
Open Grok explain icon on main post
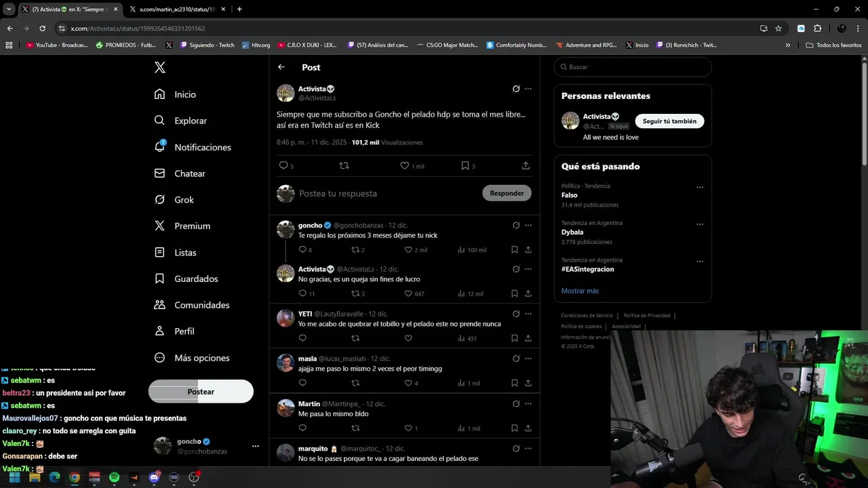coord(516,89)
